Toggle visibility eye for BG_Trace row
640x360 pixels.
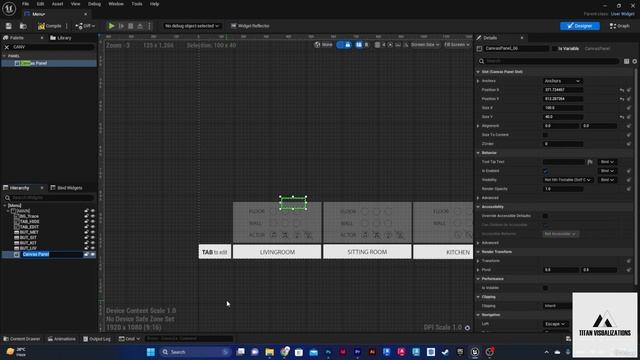(93, 216)
